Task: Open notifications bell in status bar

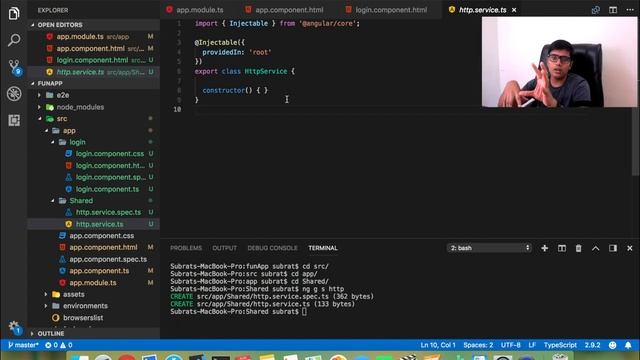Action: pos(628,345)
